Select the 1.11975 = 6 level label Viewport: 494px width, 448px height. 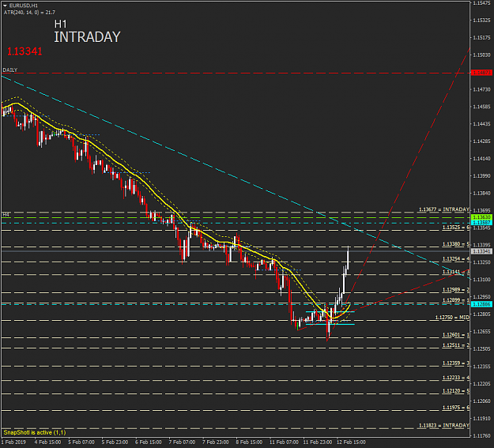(456, 408)
